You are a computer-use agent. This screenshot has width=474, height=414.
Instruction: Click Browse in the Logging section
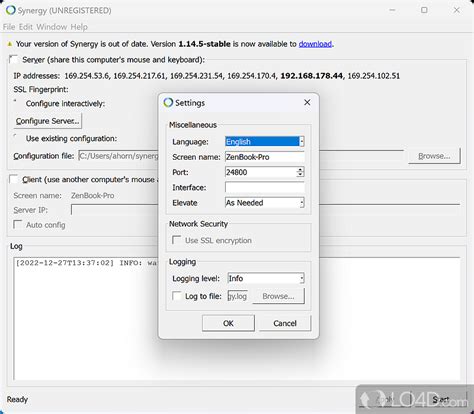click(278, 296)
